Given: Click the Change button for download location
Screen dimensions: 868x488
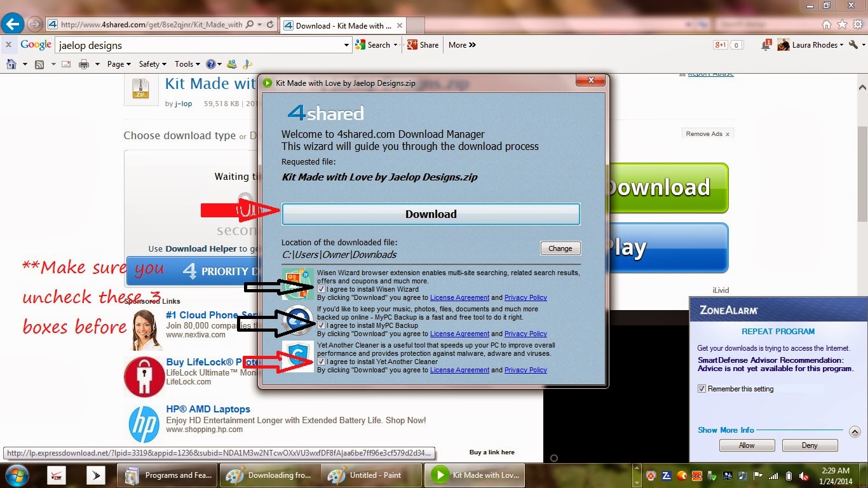Looking at the screenshot, I should [x=560, y=248].
